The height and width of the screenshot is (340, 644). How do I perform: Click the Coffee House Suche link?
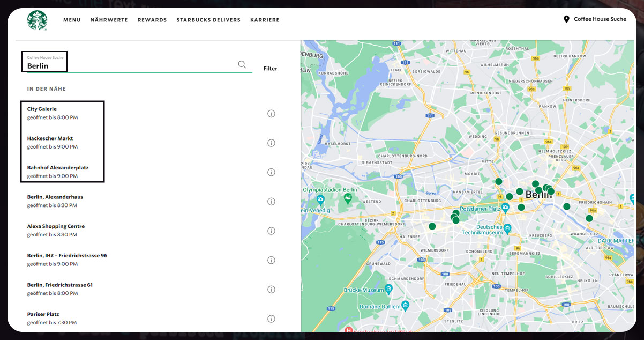point(600,19)
